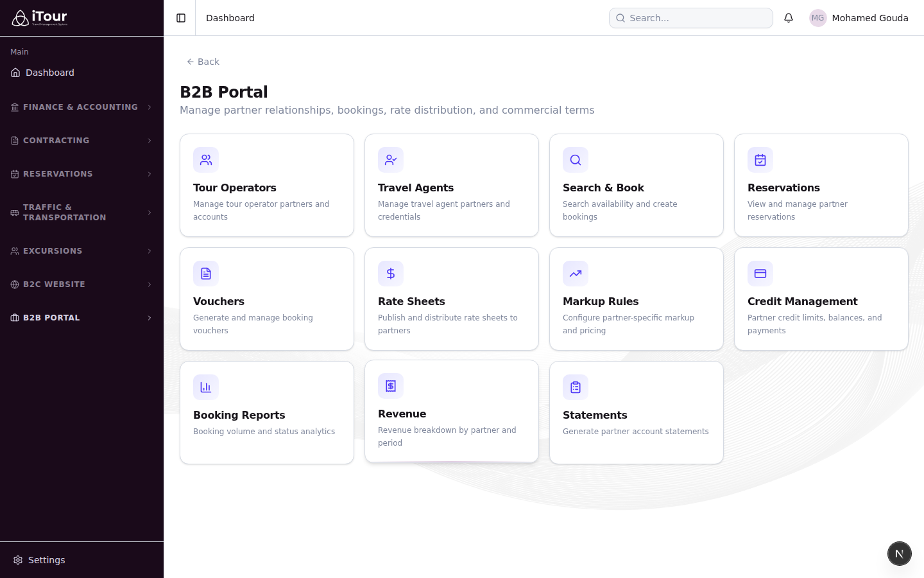Open the Rate Sheets title

coord(411,301)
